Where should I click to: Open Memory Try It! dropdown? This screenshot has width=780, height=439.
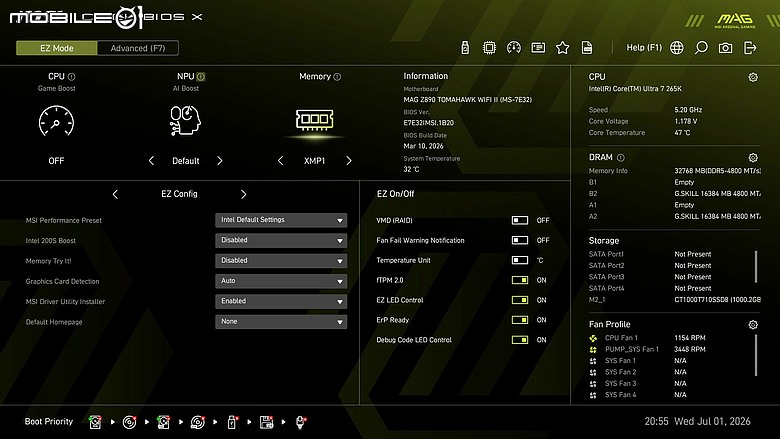(281, 261)
